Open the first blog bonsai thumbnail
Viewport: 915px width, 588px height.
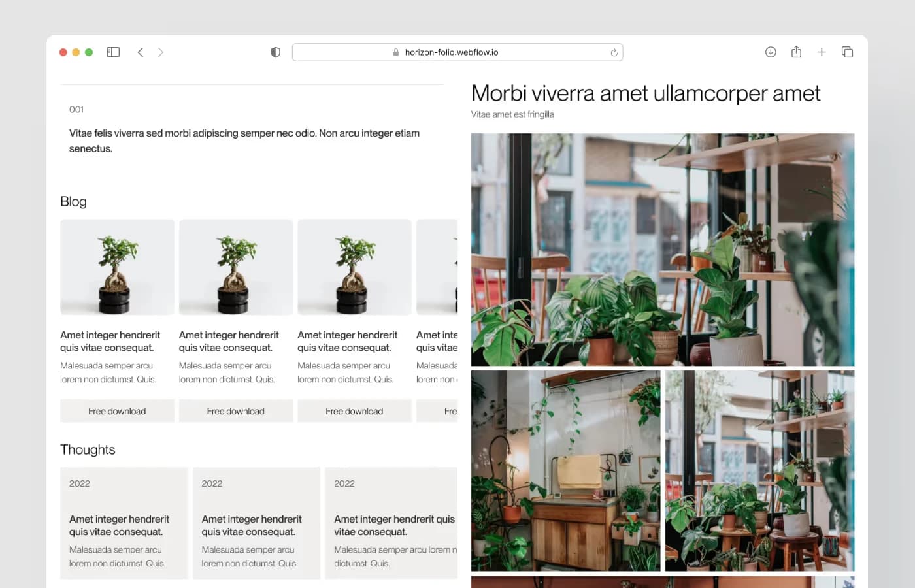click(117, 267)
